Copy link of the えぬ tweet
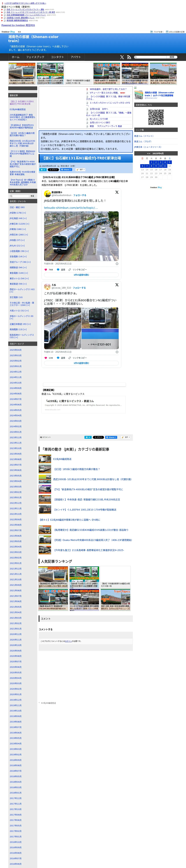 (x=78, y=358)
